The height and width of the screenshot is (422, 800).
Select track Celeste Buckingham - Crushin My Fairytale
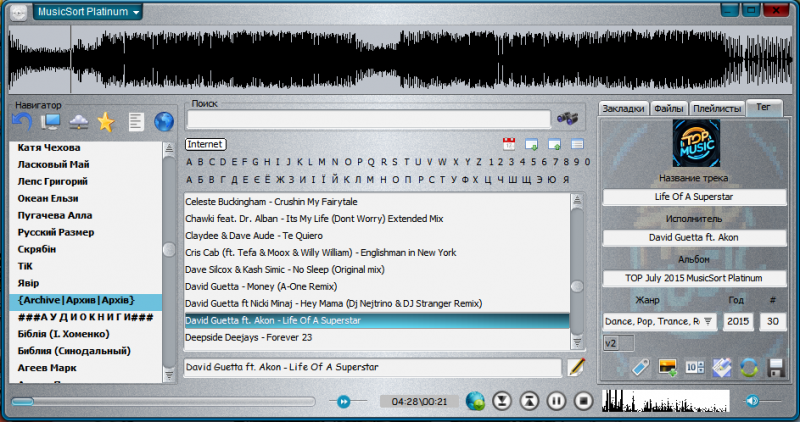tap(377, 202)
